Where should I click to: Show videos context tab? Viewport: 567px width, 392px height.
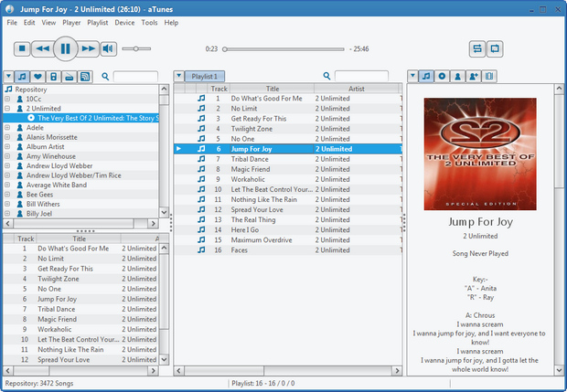[x=489, y=76]
